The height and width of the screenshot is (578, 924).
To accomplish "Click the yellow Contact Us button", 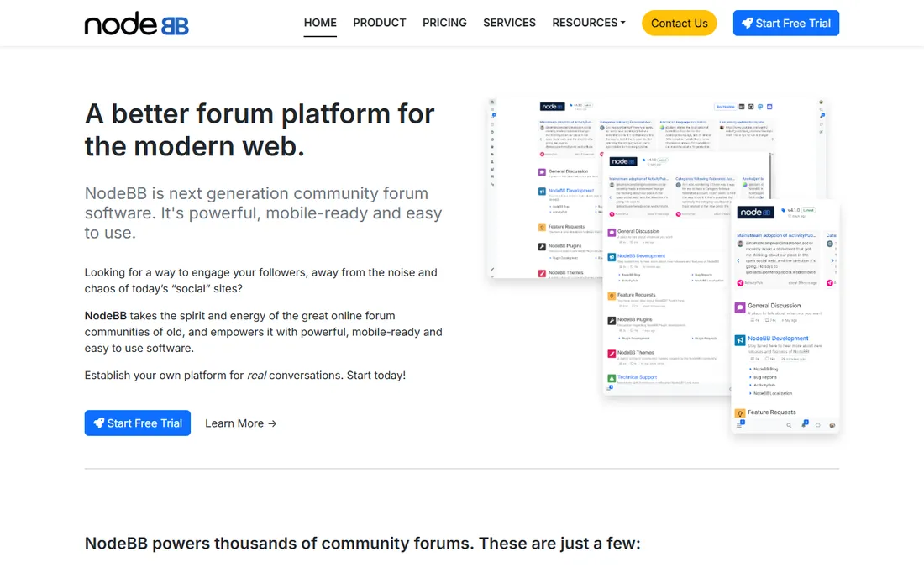I will click(x=679, y=23).
